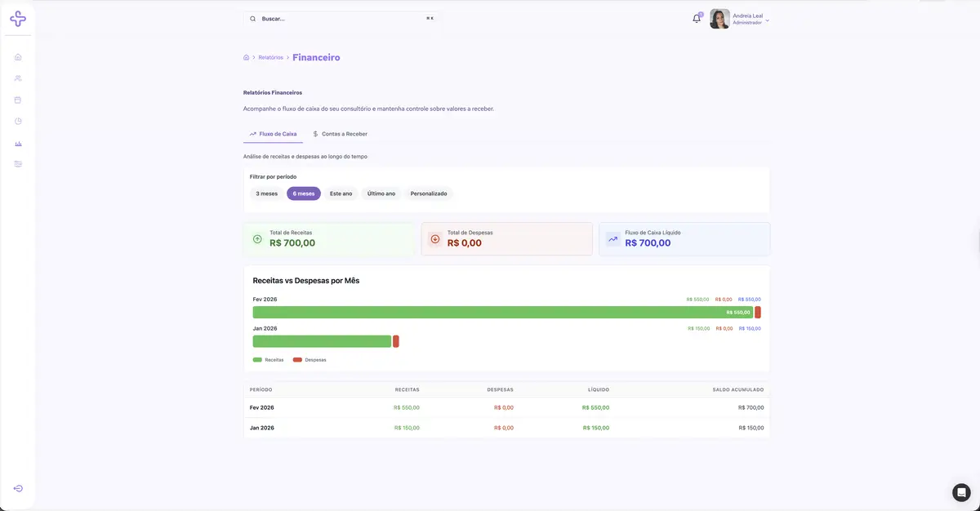Open the chat bubble at bottom right
The width and height of the screenshot is (980, 511).
point(960,491)
